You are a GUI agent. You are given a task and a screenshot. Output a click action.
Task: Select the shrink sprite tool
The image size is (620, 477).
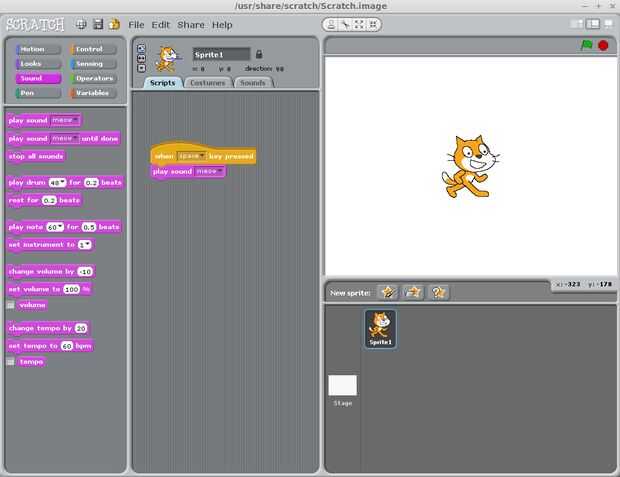[372, 25]
